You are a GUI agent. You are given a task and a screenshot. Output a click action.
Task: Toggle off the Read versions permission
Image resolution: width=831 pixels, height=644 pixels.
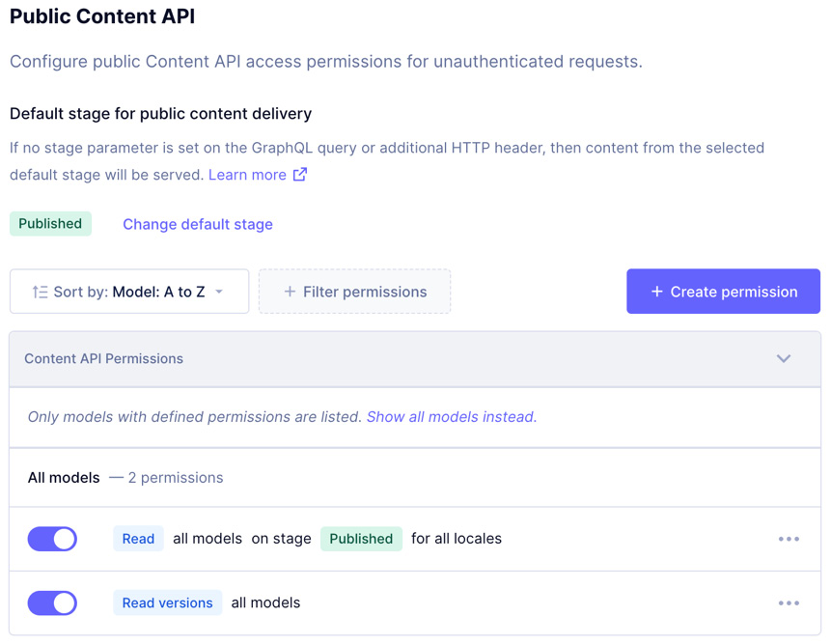coord(51,602)
